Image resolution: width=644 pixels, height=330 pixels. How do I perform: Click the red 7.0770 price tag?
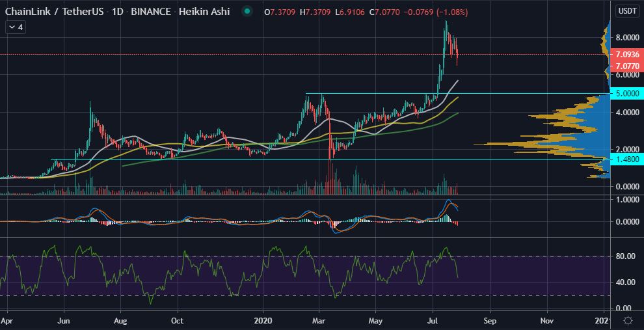point(626,65)
